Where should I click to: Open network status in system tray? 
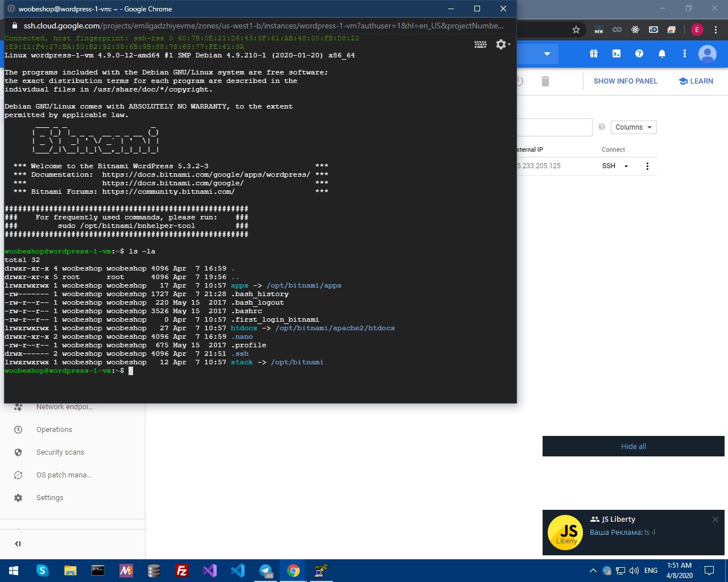[x=621, y=571]
